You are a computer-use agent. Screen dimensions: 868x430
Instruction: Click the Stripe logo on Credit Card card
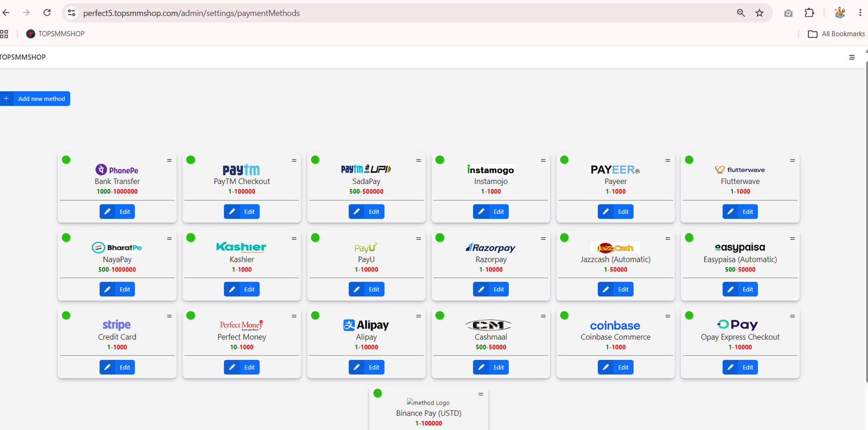[x=117, y=325]
